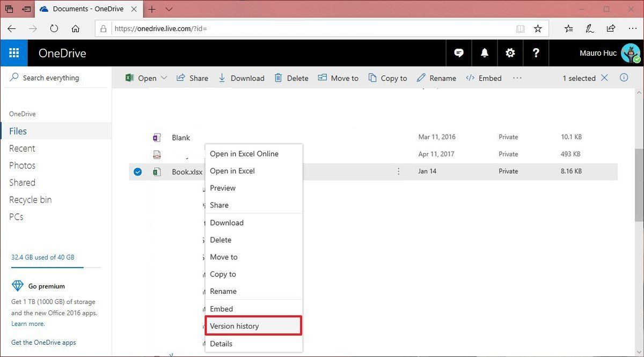Deselect Book.xlsx by clicking its checkmark
The height and width of the screenshot is (357, 644).
138,172
